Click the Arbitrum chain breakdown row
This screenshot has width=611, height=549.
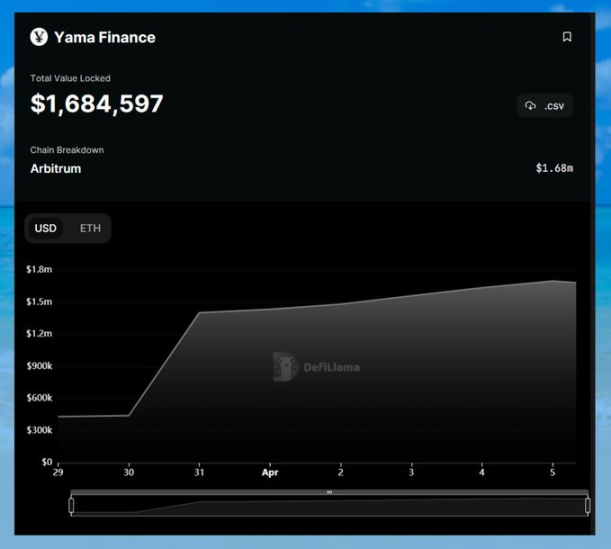(x=302, y=169)
